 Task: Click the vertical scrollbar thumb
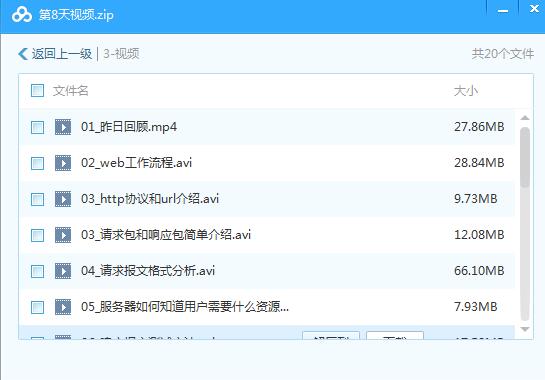(x=525, y=157)
